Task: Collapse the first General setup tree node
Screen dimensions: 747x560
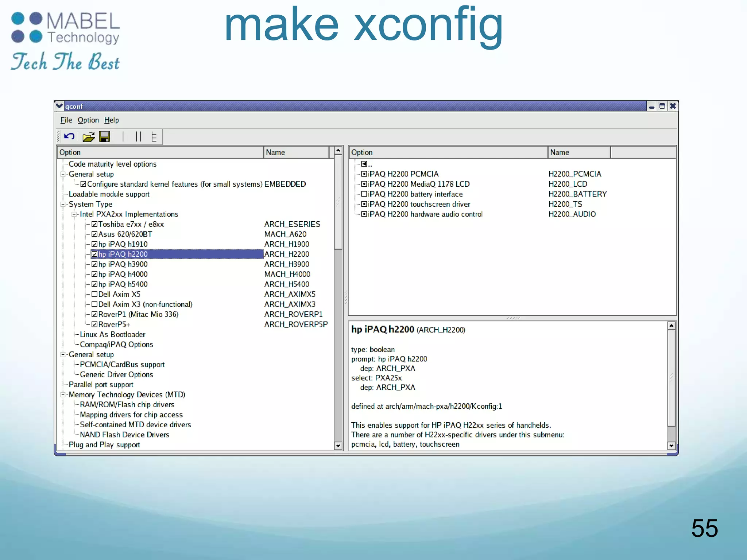Action: tap(63, 174)
